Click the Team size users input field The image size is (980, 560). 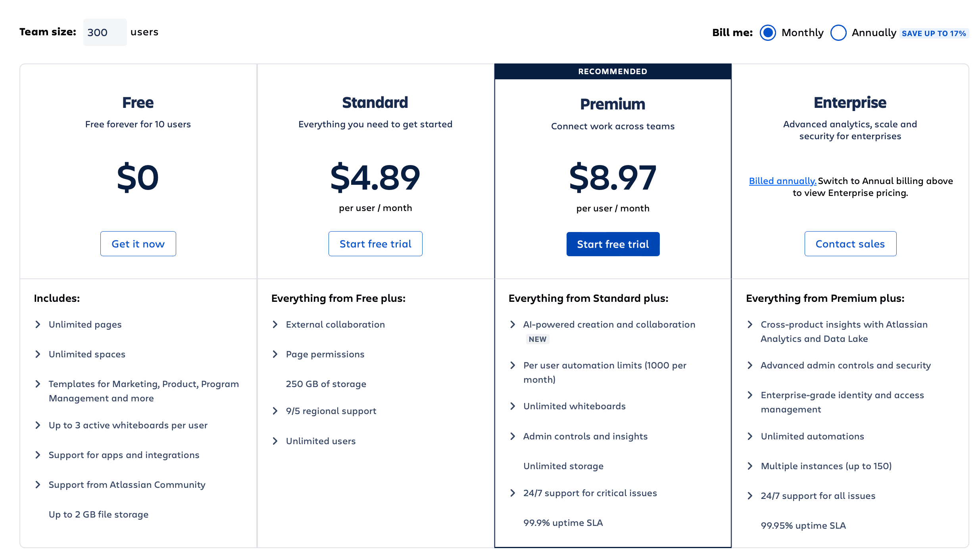105,33
